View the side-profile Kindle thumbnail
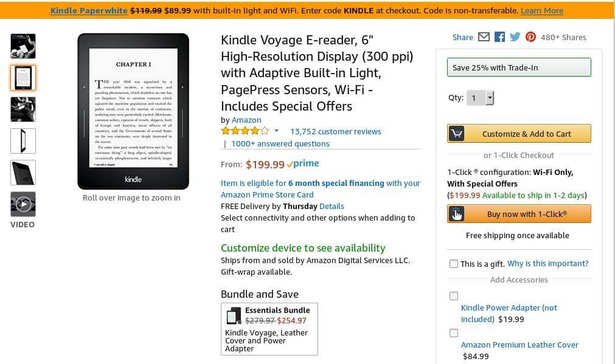Viewport: 615px width, 364px height. 23,141
